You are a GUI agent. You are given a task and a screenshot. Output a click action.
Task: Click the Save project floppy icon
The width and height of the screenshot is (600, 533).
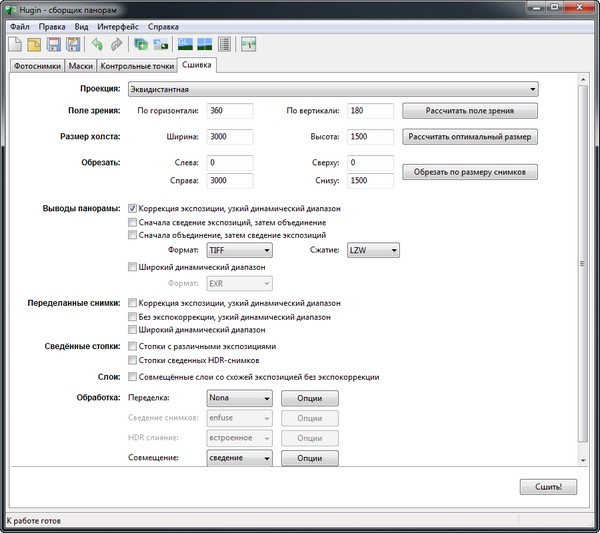(x=53, y=44)
